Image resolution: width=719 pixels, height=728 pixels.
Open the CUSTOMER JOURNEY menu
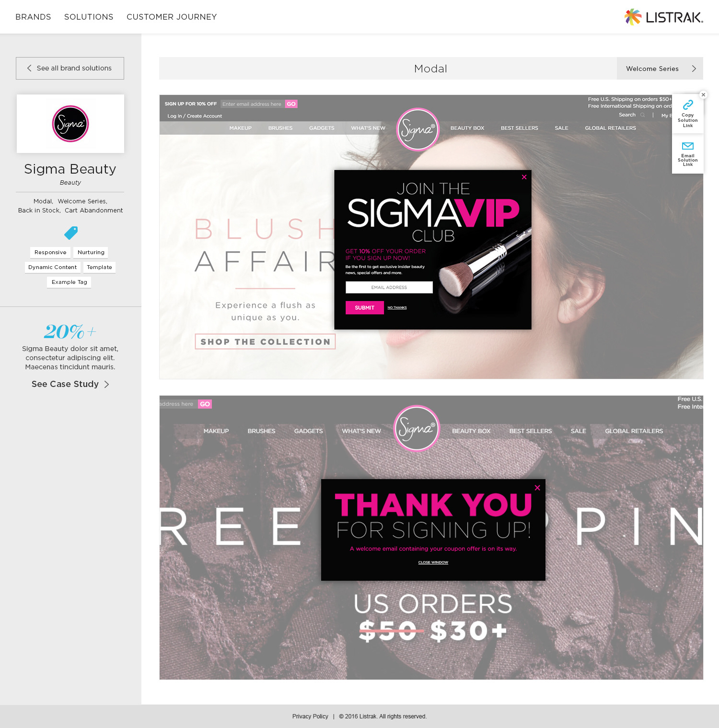tap(172, 17)
